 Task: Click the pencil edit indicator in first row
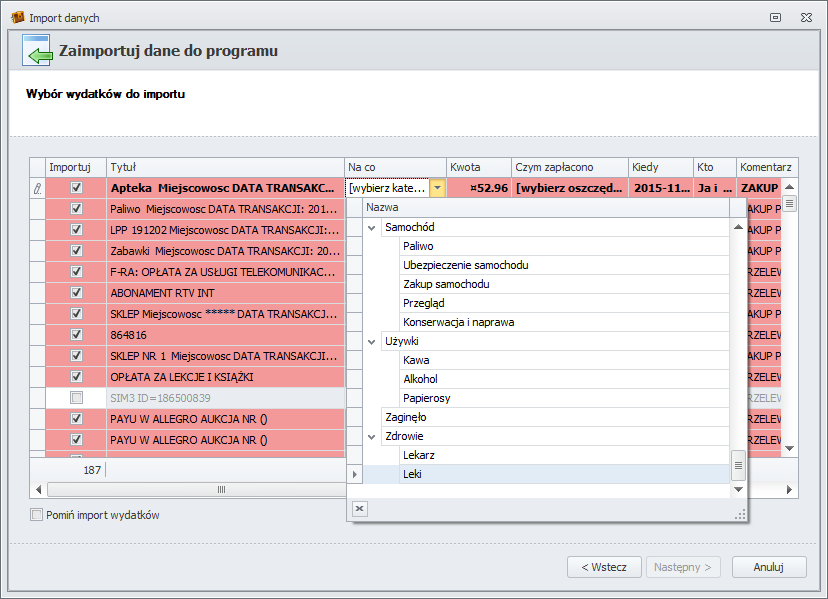(x=38, y=188)
